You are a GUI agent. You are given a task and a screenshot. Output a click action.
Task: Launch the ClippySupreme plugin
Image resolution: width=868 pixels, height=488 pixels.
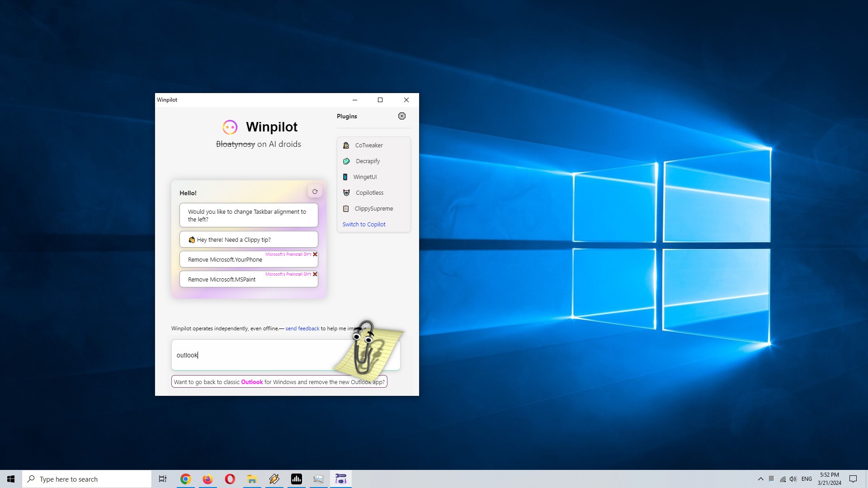coord(373,209)
